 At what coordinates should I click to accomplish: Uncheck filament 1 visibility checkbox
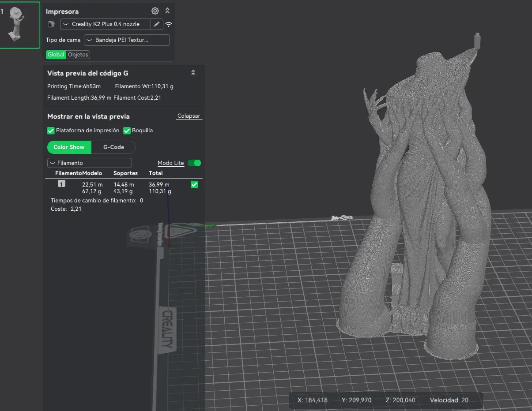pos(194,185)
